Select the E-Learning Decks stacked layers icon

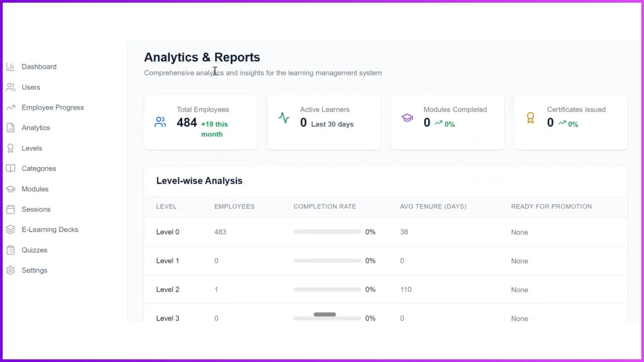(10, 230)
